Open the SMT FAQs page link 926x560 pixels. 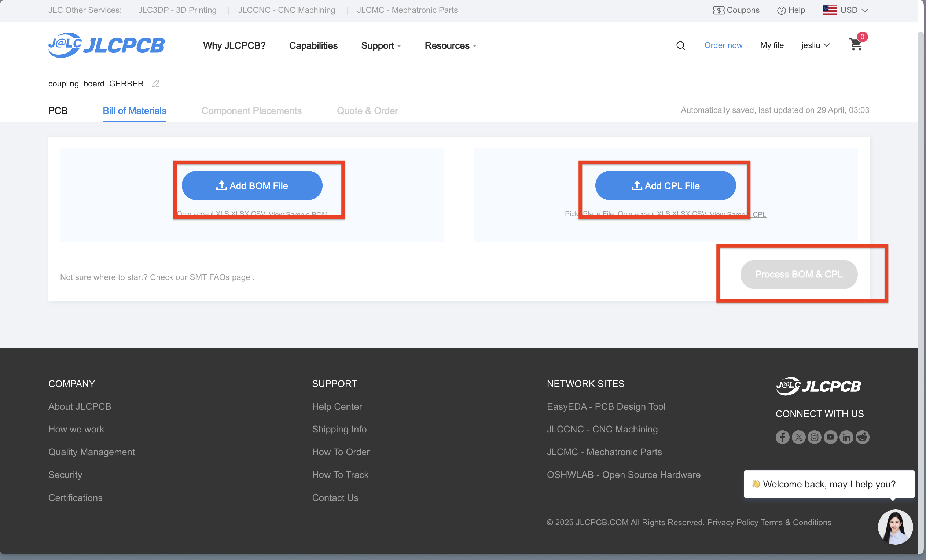(221, 277)
